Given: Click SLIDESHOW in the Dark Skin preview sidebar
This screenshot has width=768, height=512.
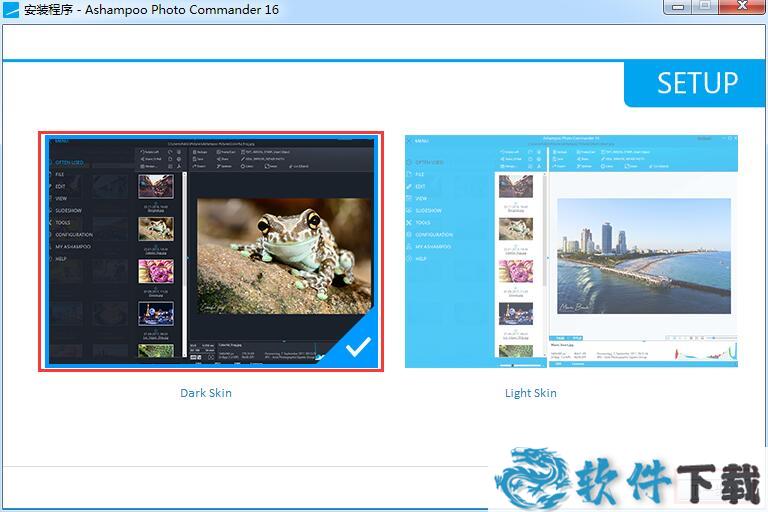Looking at the screenshot, I should (68, 210).
